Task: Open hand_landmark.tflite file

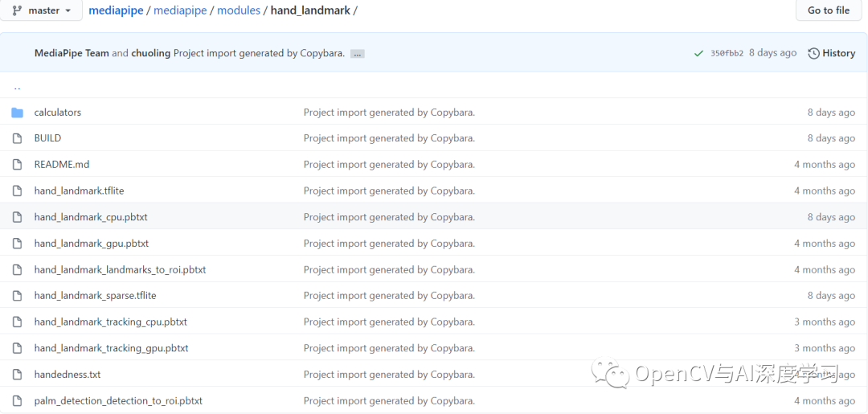Action: 79,191
